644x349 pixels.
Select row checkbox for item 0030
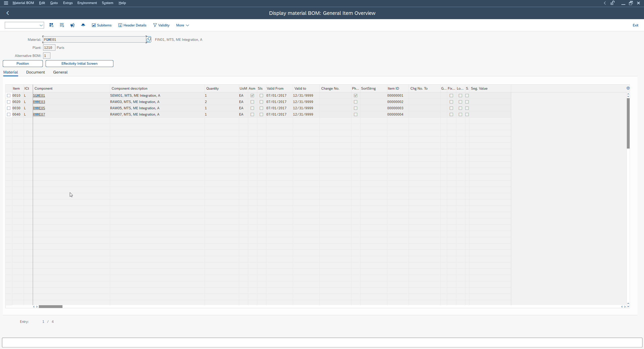point(9,108)
